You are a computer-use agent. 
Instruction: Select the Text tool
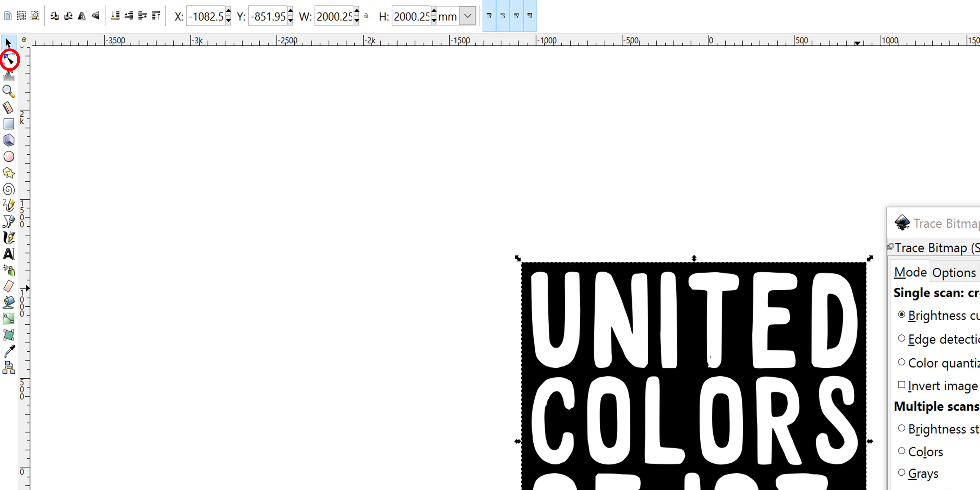(x=9, y=254)
